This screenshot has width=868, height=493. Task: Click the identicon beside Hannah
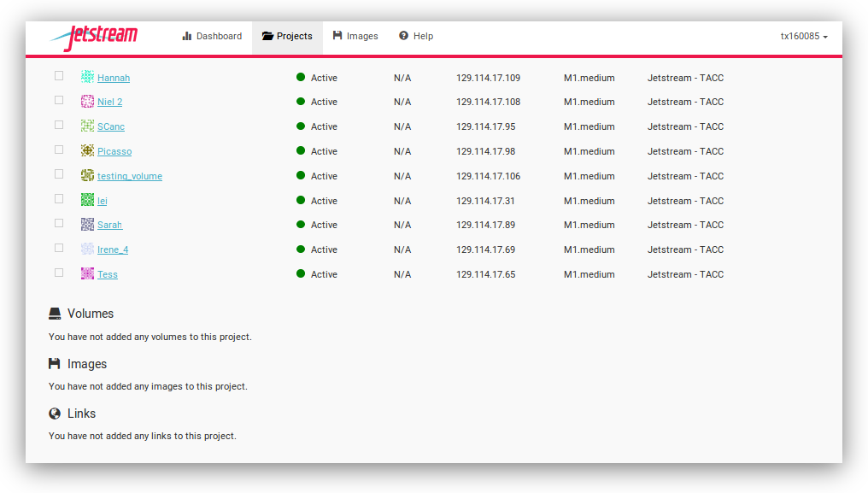(x=87, y=77)
